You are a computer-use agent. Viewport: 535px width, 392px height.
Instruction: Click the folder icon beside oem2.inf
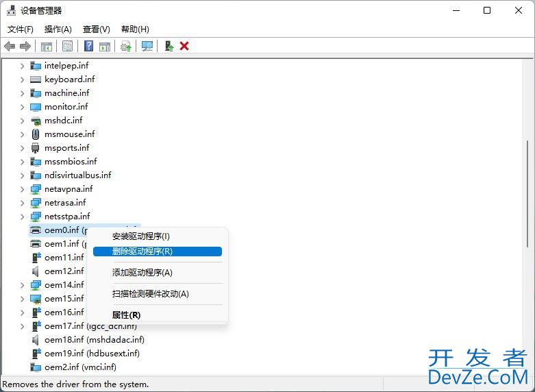(x=36, y=367)
